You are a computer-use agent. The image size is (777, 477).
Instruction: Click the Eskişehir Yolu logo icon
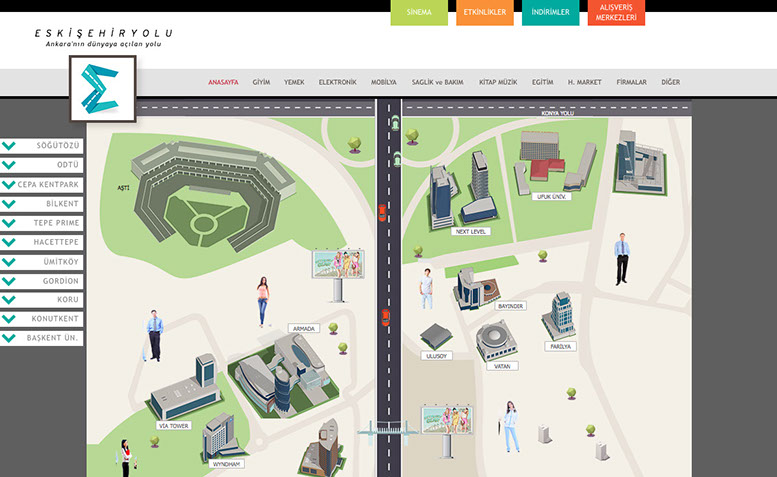(102, 88)
